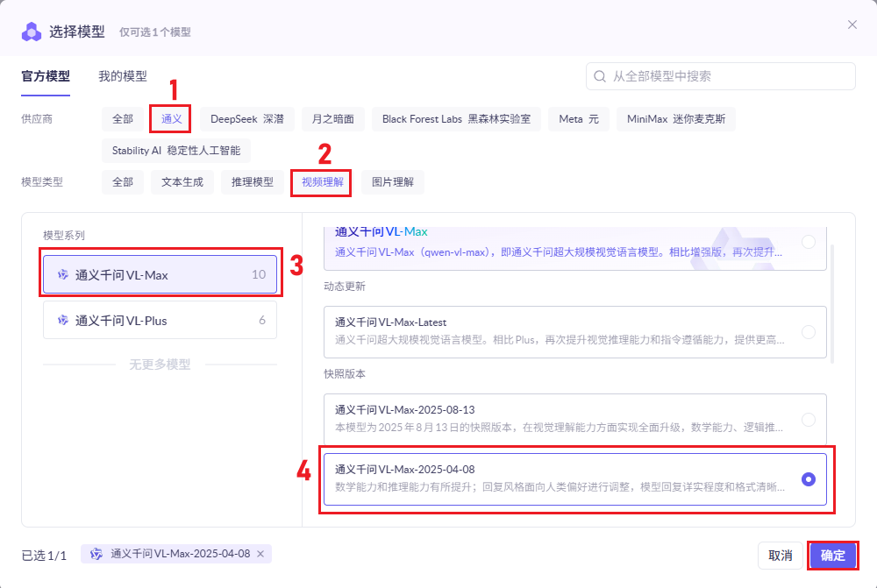This screenshot has height=588, width=877.
Task: Close the 选择模型 dialog
Action: click(x=852, y=25)
